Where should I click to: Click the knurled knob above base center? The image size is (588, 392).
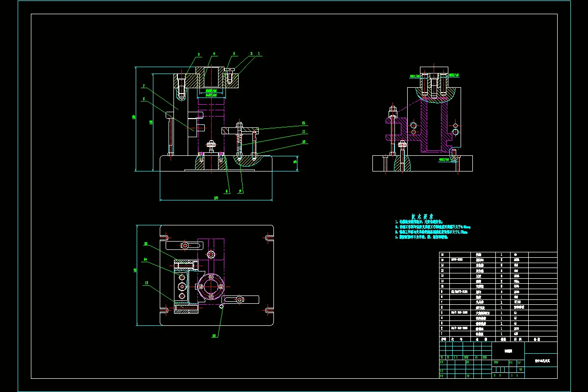211,144
